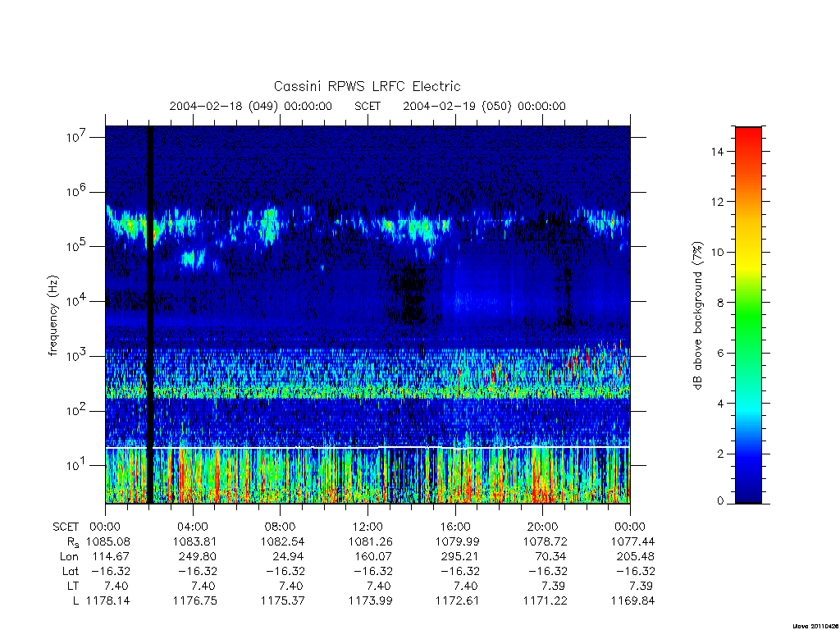Click the LT row label
Screen dimensions: 840x630
73,586
